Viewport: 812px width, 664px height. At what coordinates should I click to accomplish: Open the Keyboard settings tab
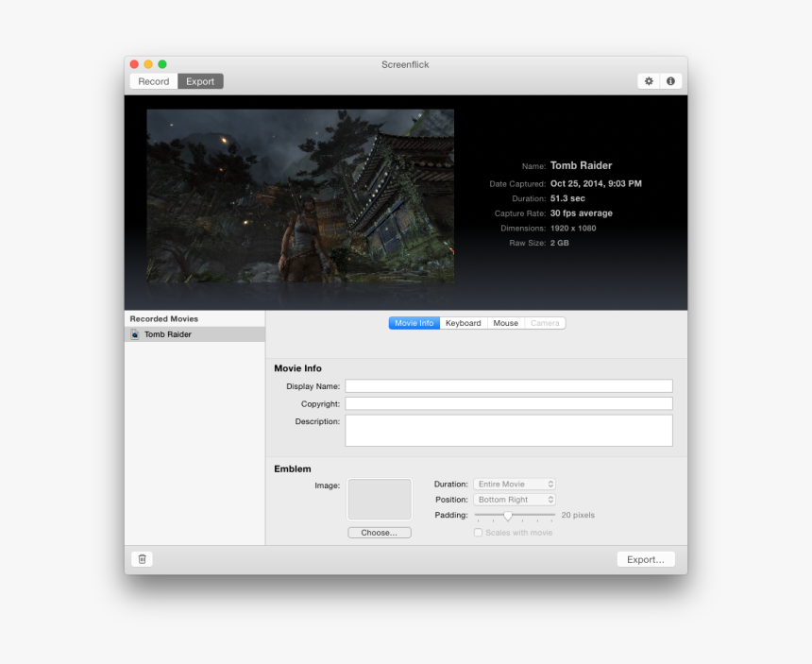[464, 323]
